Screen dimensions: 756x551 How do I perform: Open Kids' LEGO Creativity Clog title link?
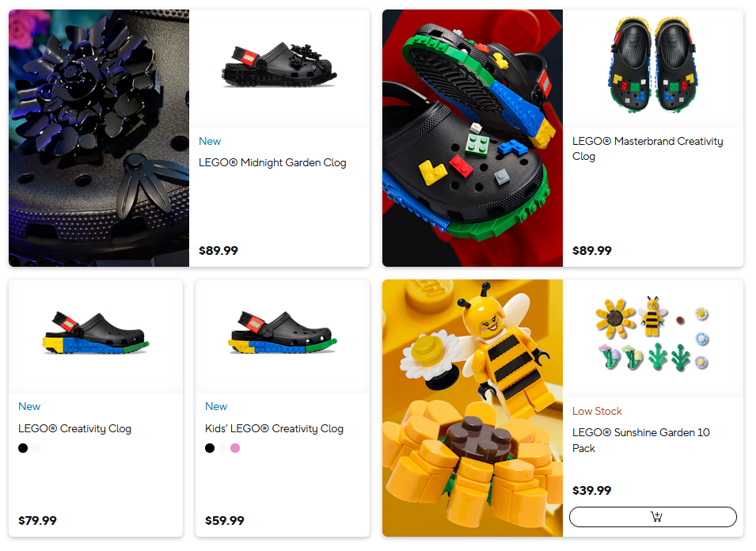(x=275, y=428)
